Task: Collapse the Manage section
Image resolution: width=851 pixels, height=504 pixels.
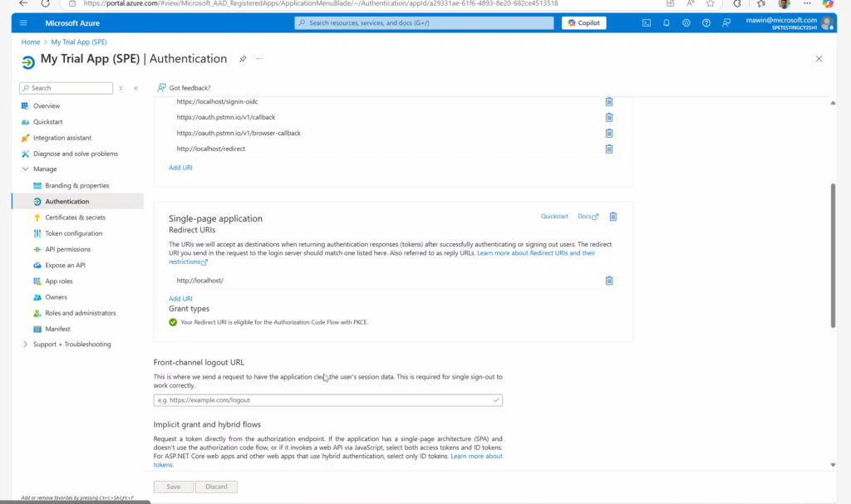Action: [25, 169]
